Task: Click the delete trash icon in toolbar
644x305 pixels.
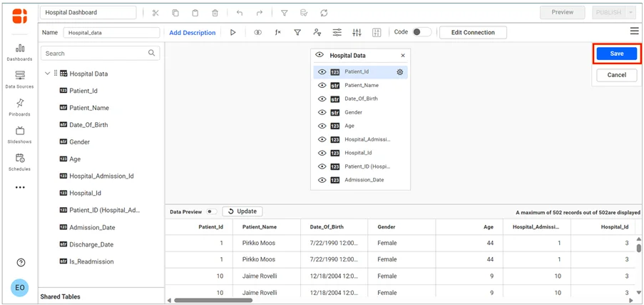Action: 215,13
